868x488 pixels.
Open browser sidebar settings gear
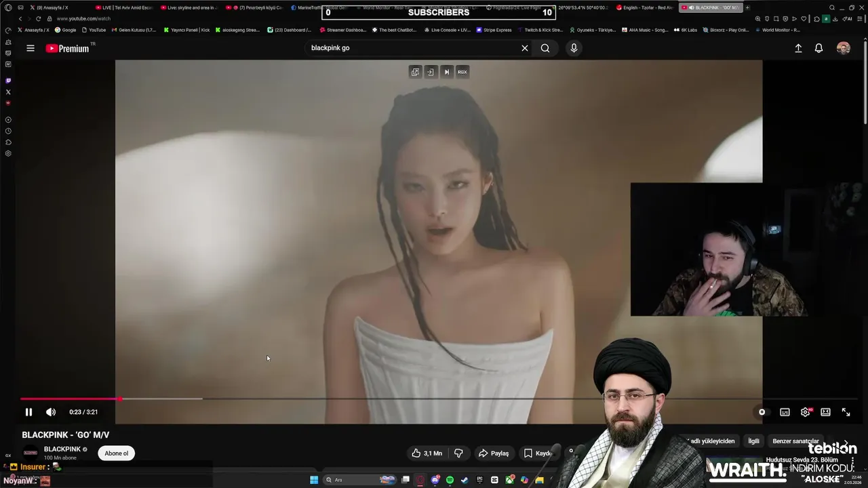tap(8, 154)
